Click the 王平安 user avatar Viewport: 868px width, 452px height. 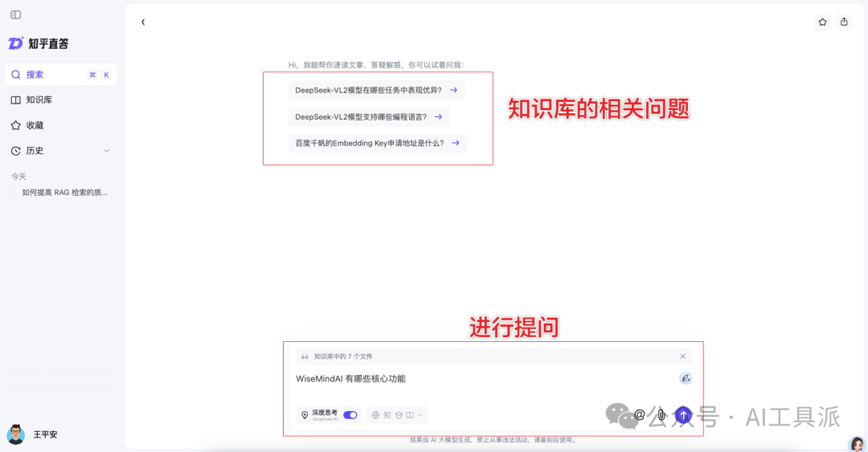coord(16,434)
